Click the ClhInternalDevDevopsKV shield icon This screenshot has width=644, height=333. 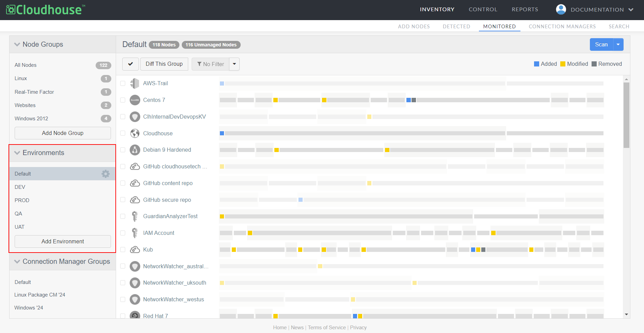(135, 117)
